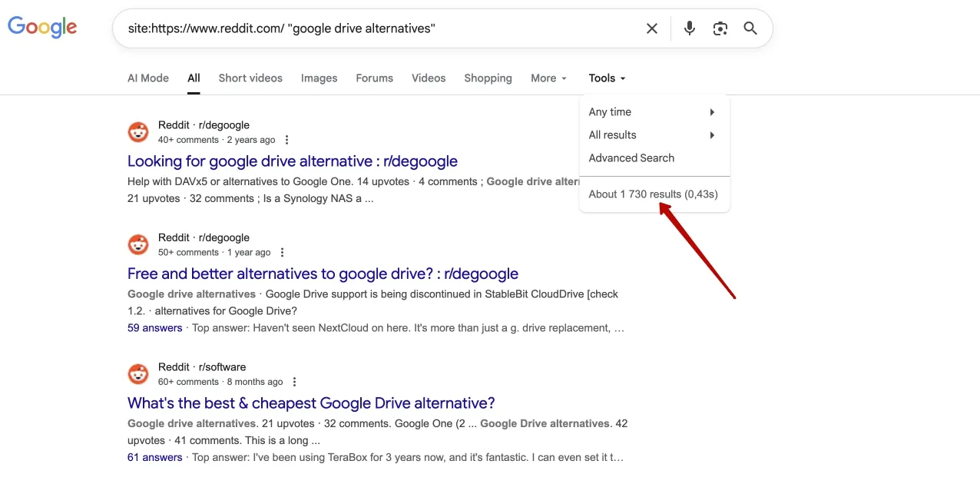
Task: Switch to Shopping tab
Action: point(488,78)
